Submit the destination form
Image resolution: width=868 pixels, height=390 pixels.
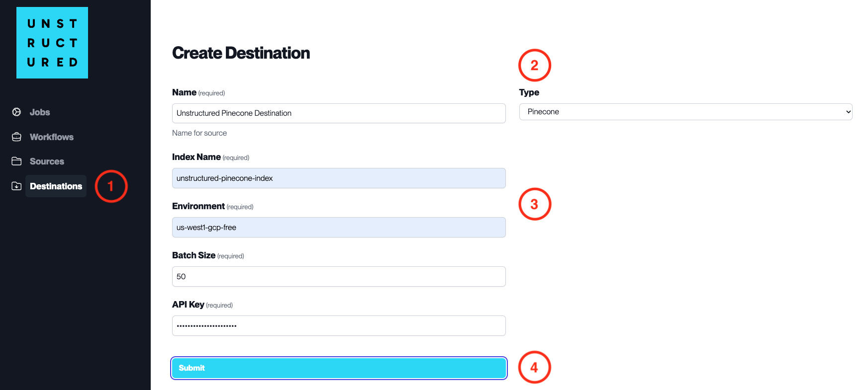point(339,368)
